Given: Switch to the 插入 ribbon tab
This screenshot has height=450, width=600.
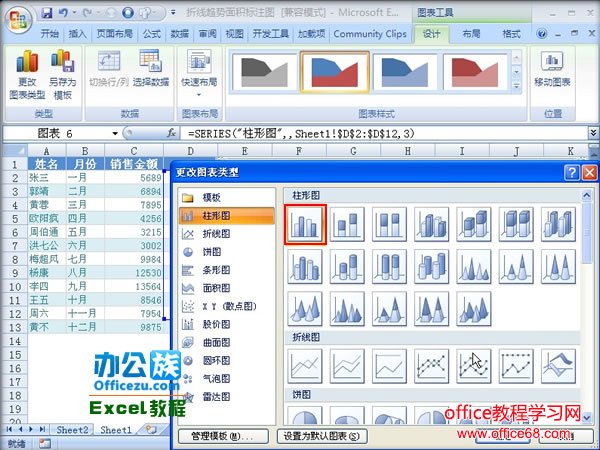Looking at the screenshot, I should (x=77, y=34).
